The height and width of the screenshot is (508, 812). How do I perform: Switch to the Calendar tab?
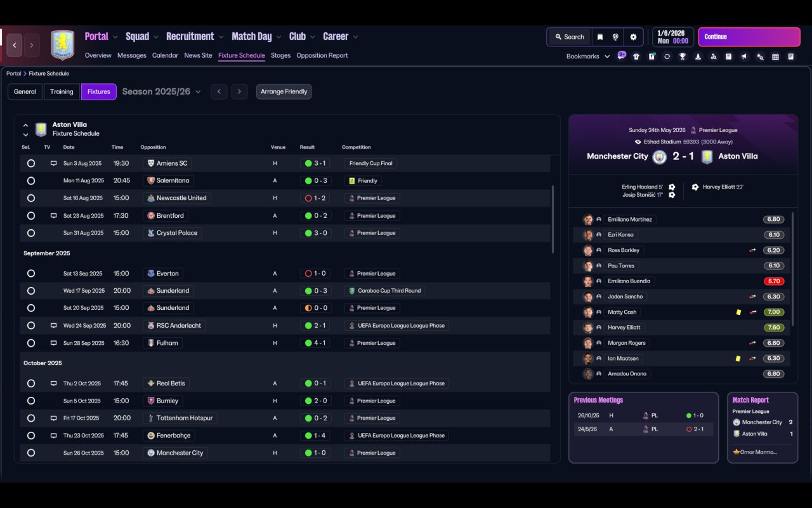[165, 55]
